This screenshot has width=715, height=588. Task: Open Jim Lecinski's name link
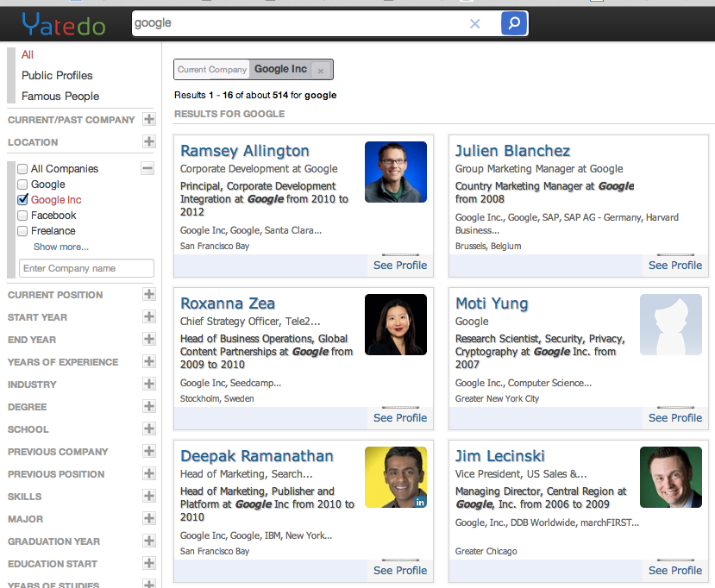pos(499,456)
